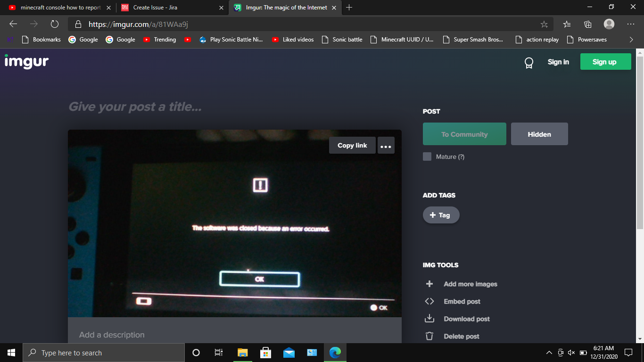Add a tag with the Tag button

(441, 215)
